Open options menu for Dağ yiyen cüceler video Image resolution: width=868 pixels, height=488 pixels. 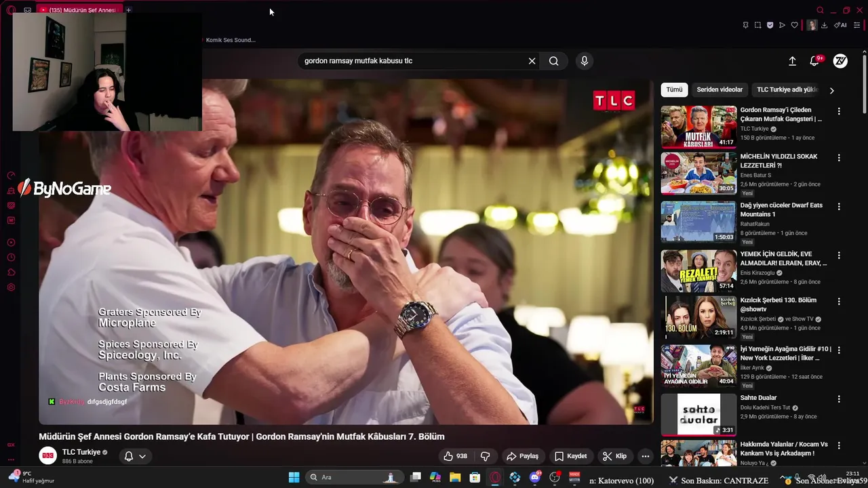click(x=839, y=207)
